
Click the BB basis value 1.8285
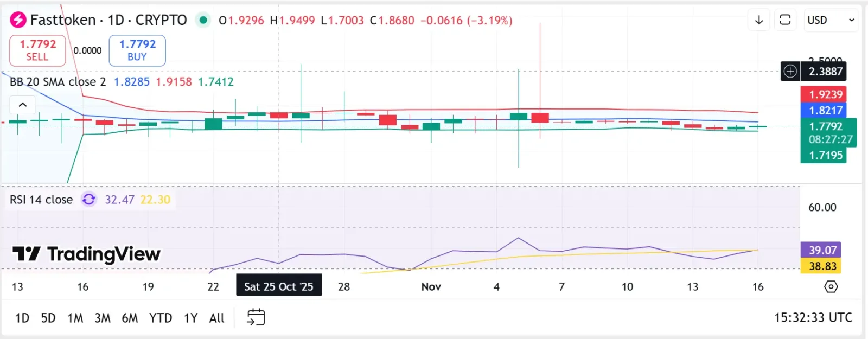point(131,82)
